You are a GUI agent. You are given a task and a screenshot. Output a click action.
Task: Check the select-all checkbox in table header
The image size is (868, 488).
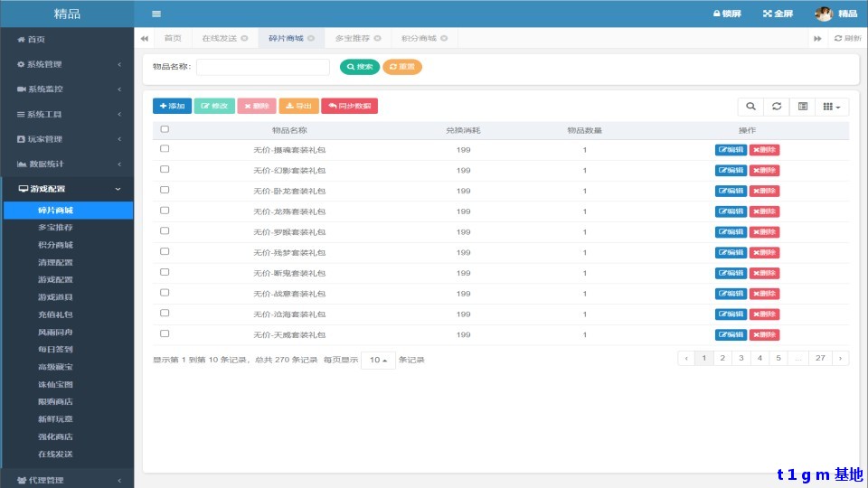pyautogui.click(x=165, y=129)
